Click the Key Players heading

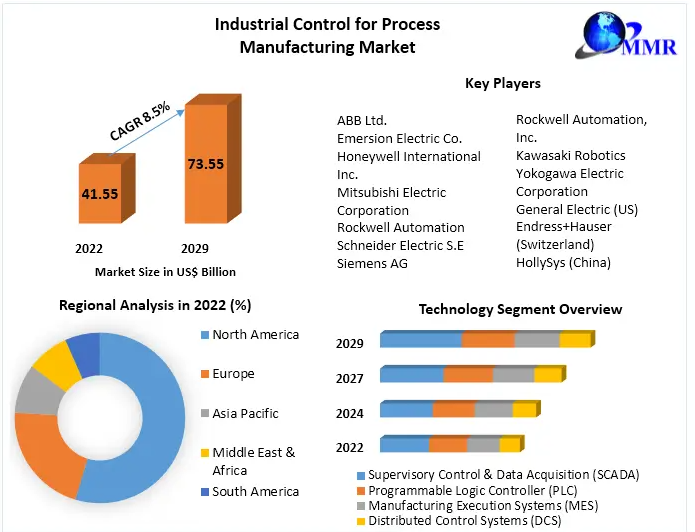[503, 83]
